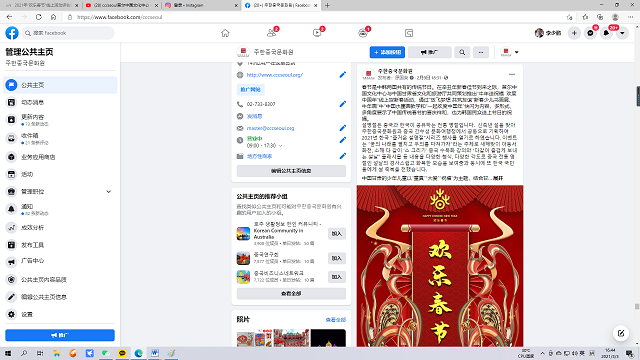Join the Korean Community in Australia group

tap(337, 234)
